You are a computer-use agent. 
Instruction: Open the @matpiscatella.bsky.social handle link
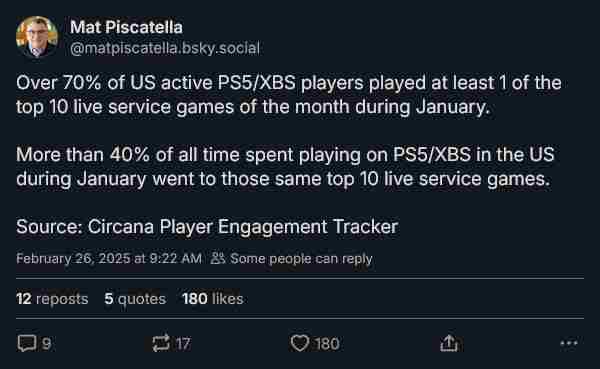(x=165, y=48)
